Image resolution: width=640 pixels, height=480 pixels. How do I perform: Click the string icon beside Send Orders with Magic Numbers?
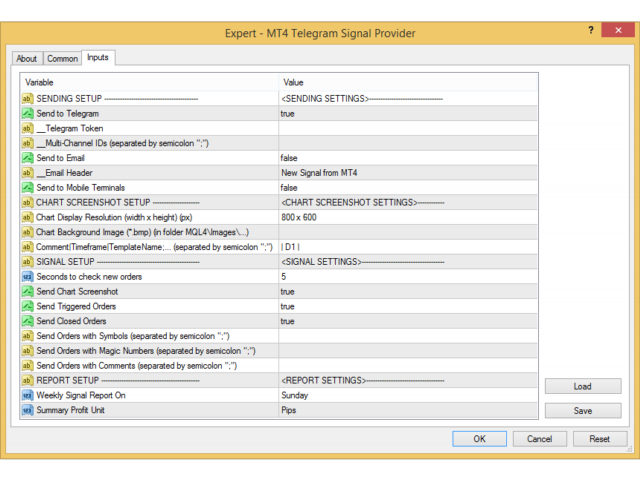27,351
